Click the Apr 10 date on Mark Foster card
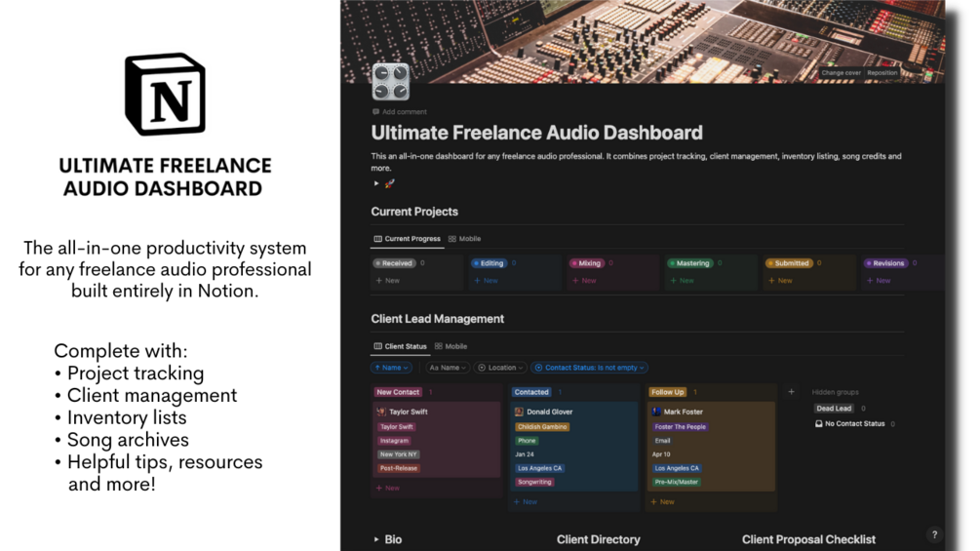Viewport: 980px width, 551px height. pyautogui.click(x=661, y=454)
